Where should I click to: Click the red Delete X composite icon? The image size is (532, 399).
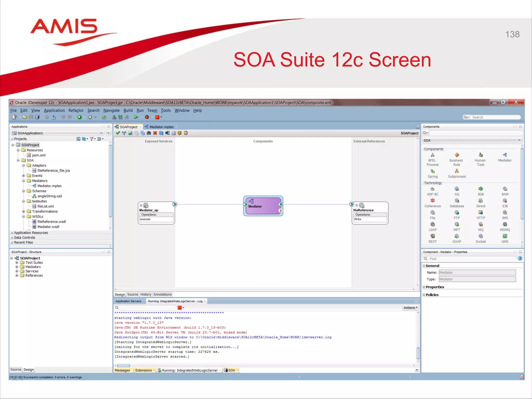coord(155,133)
